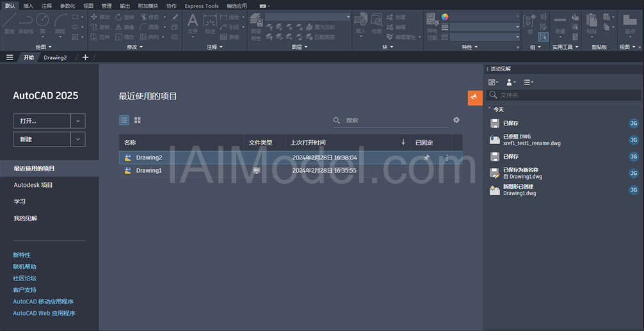Click the orange announcement megaphone icon
Screen dimensions: 644x331
pos(475,98)
